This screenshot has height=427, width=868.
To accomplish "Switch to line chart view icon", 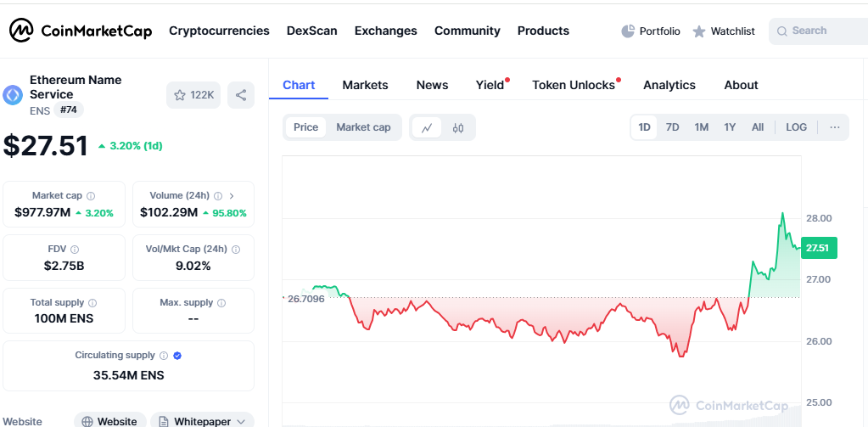I will [427, 127].
